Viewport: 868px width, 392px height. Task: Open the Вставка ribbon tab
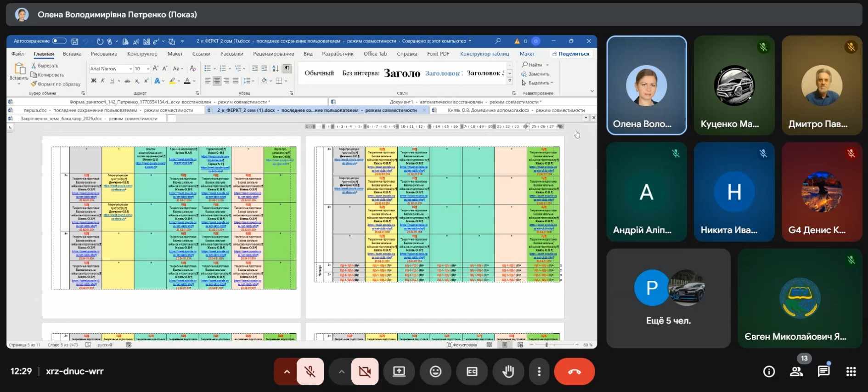(72, 54)
